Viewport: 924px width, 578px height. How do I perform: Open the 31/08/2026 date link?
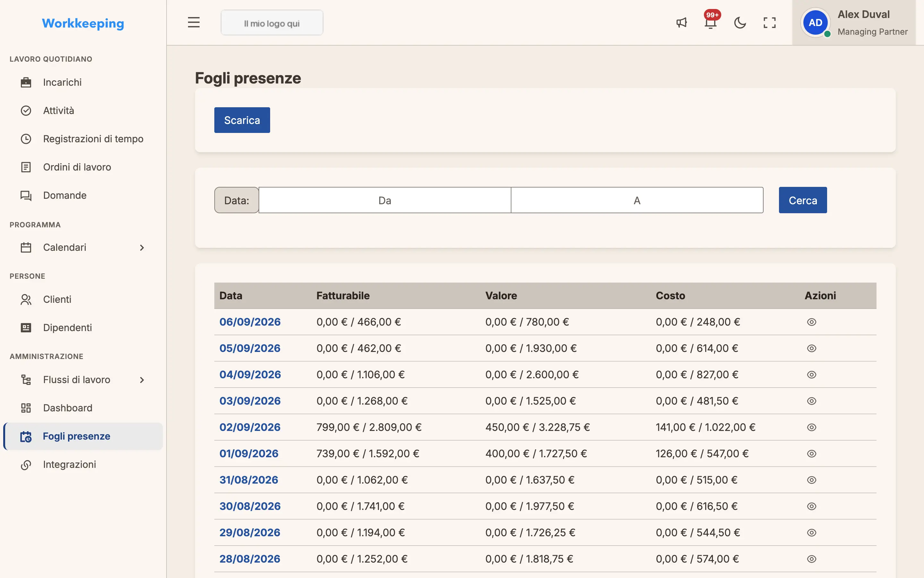pos(249,480)
